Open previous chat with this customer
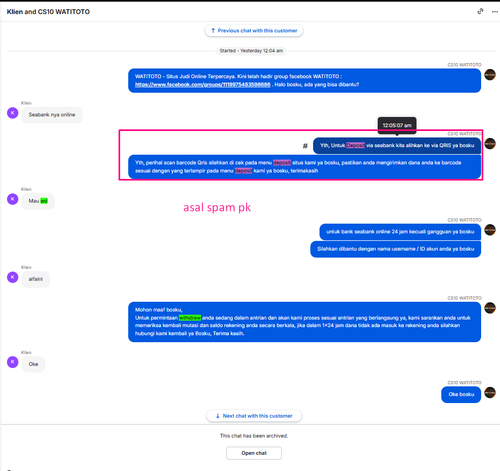Viewport: 500px width, 471px height. click(x=254, y=31)
